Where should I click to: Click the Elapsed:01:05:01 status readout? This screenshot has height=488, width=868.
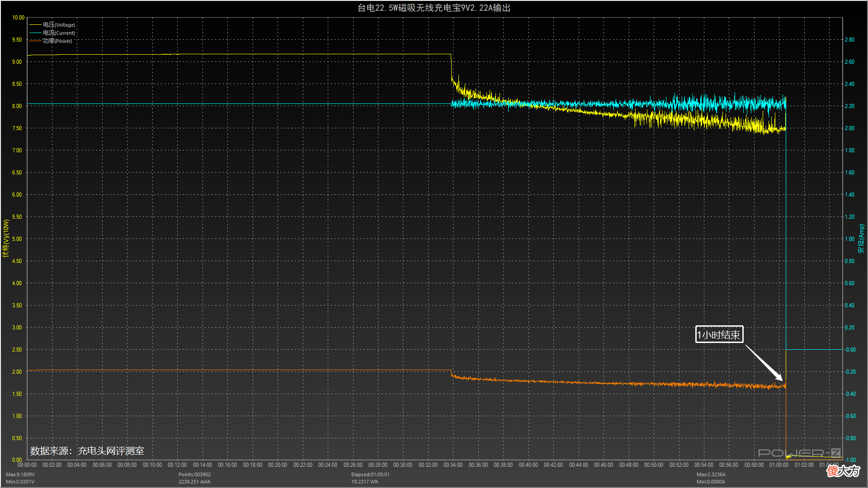[x=370, y=474]
